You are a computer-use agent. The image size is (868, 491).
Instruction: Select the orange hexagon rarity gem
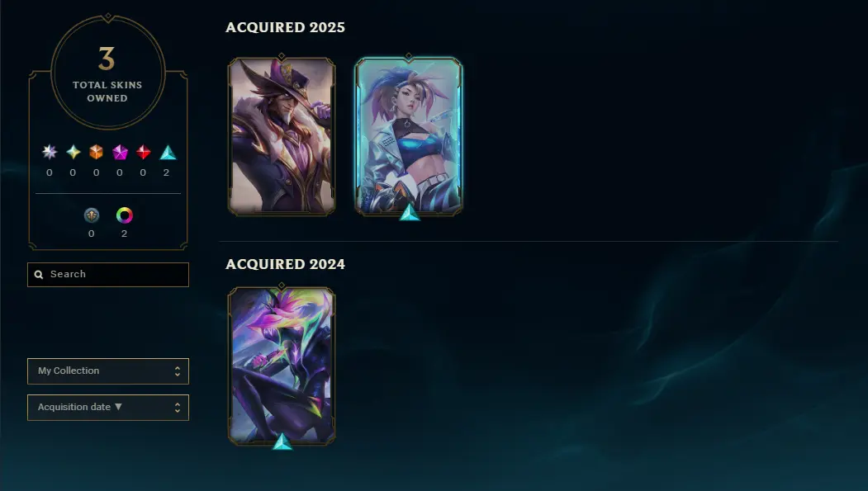click(x=97, y=152)
